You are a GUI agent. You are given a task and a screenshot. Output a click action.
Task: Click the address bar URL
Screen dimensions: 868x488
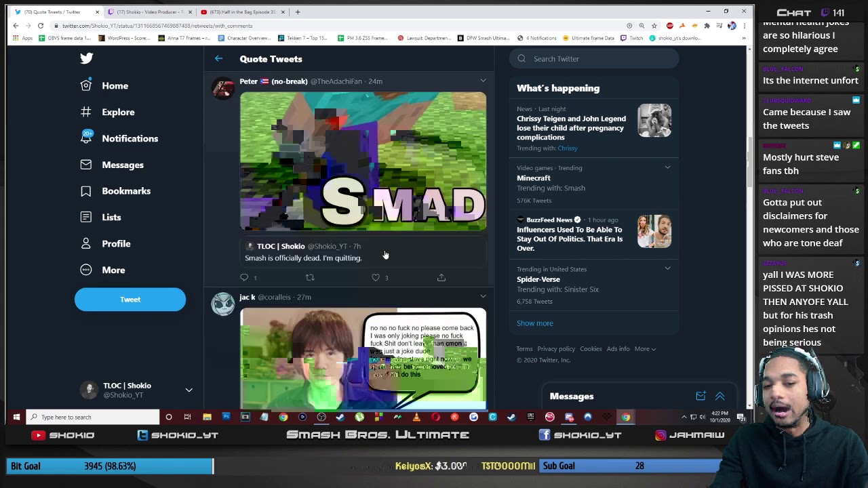point(157,26)
